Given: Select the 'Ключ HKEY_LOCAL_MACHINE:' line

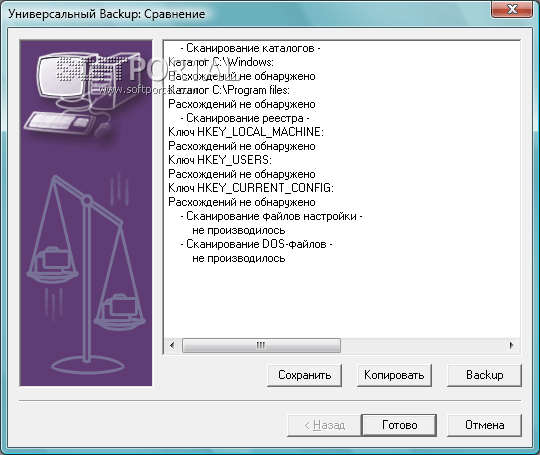Looking at the screenshot, I should 246,132.
